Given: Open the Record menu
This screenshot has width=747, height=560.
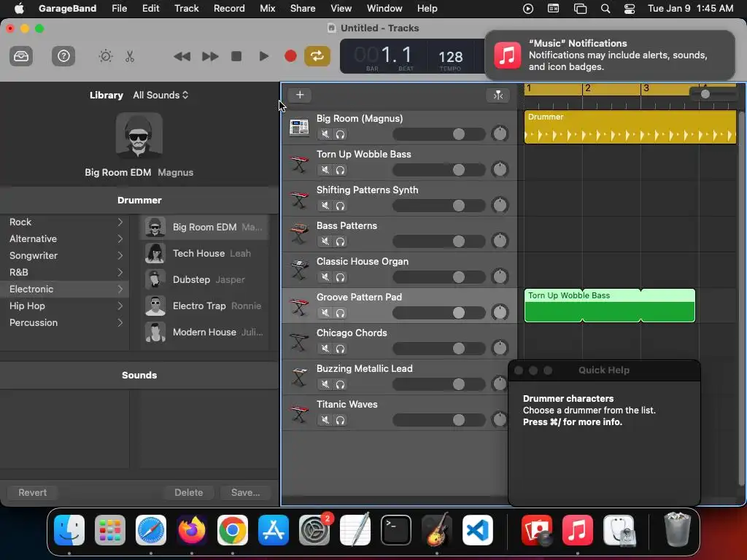Looking at the screenshot, I should 229,8.
